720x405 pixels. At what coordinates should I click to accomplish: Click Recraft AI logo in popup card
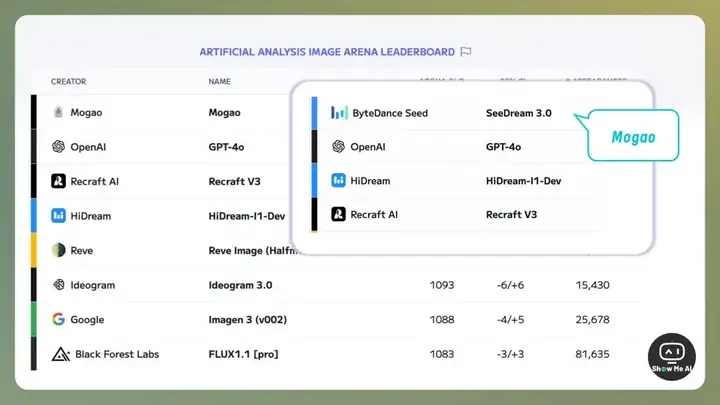[x=338, y=214]
